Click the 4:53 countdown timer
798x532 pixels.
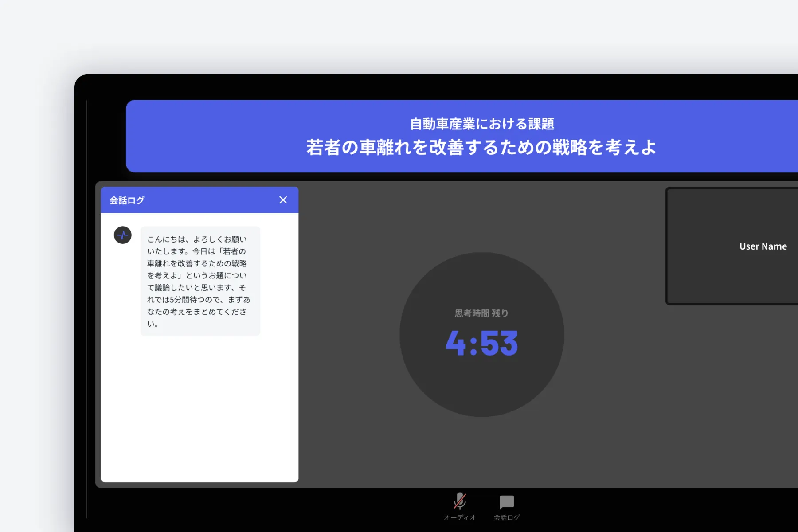pyautogui.click(x=482, y=343)
